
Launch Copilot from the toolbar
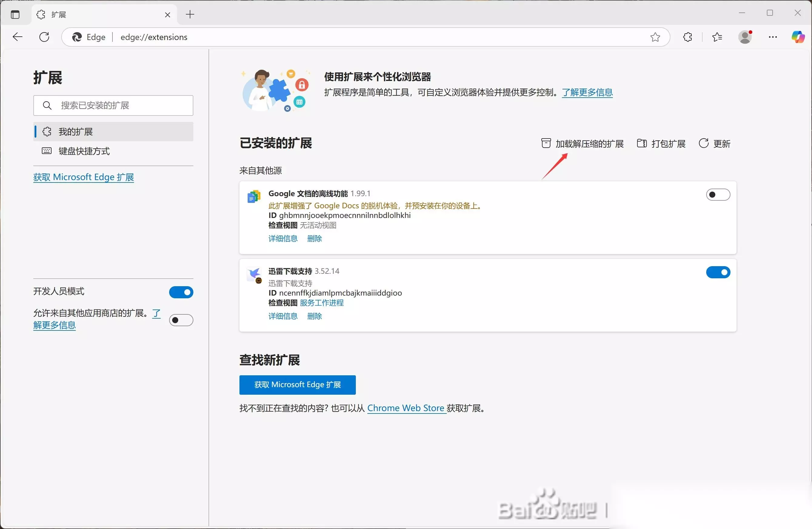[x=798, y=37]
